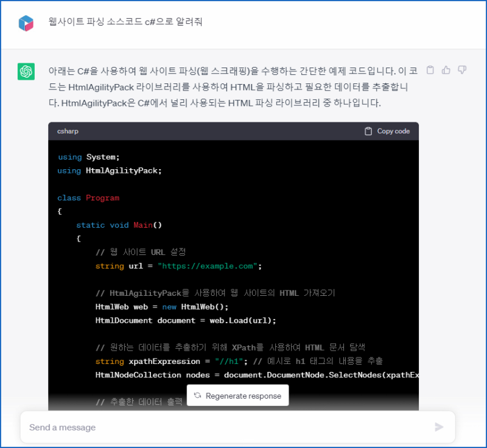Click the response paragraph mentioning HtmlAgilityPack
This screenshot has width=487, height=448.
(233, 87)
